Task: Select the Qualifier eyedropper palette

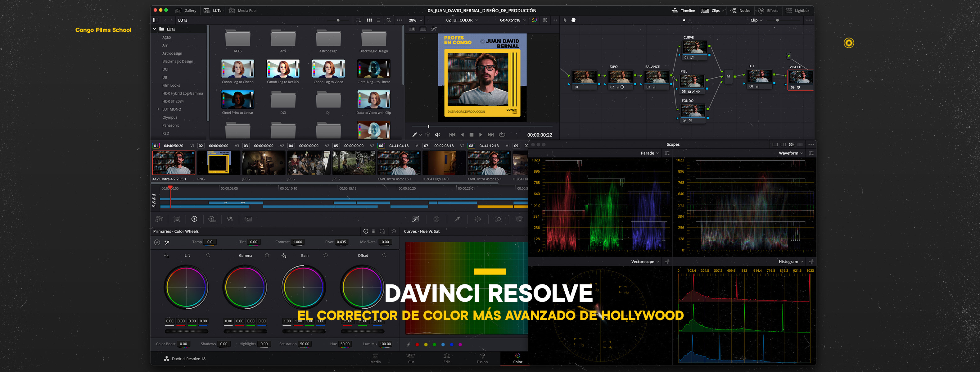Action: [457, 219]
